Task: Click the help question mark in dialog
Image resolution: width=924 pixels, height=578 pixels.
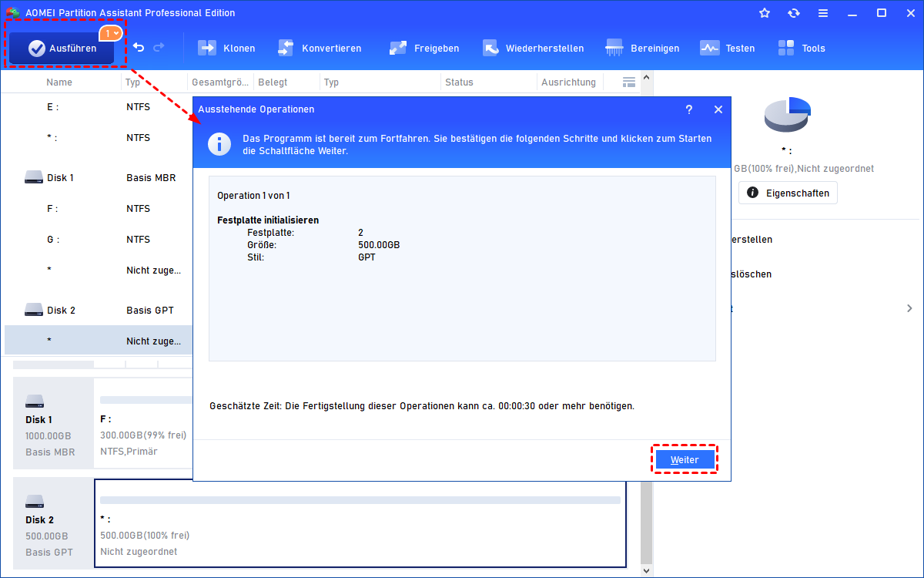Action: click(689, 109)
